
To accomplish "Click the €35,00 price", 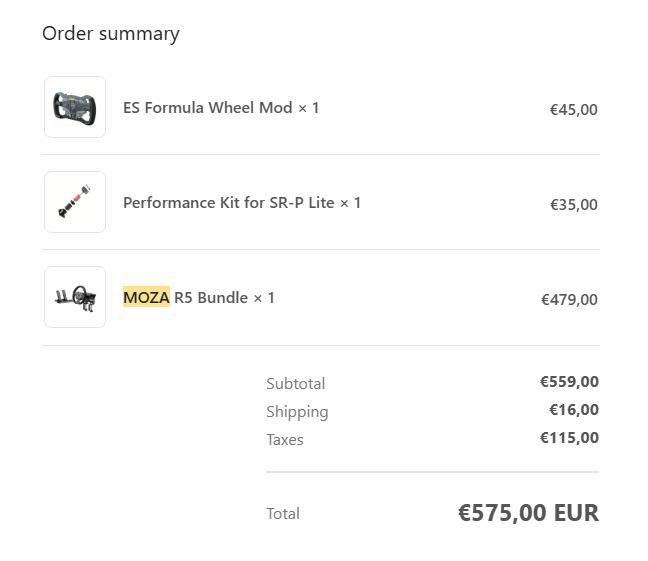I will tap(573, 204).
